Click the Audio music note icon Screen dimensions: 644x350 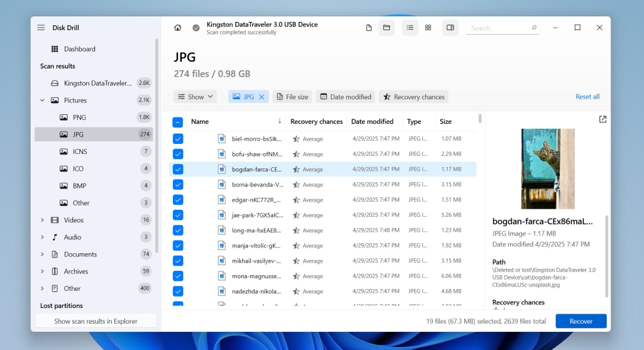55,237
